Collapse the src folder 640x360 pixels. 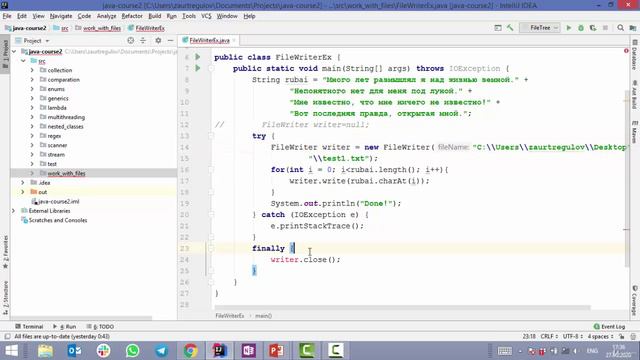coord(23,61)
